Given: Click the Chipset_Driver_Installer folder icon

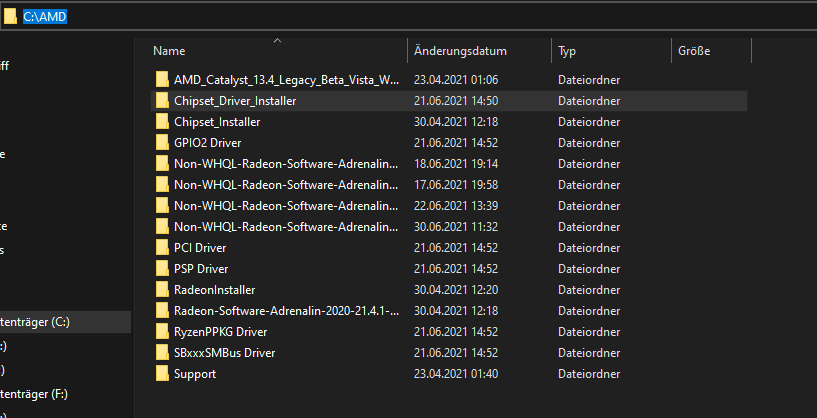Looking at the screenshot, I should (163, 101).
